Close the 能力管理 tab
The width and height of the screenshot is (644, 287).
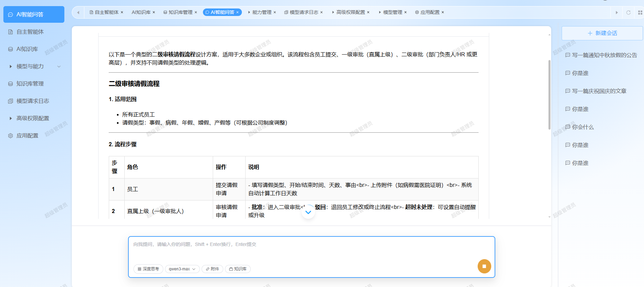(275, 12)
